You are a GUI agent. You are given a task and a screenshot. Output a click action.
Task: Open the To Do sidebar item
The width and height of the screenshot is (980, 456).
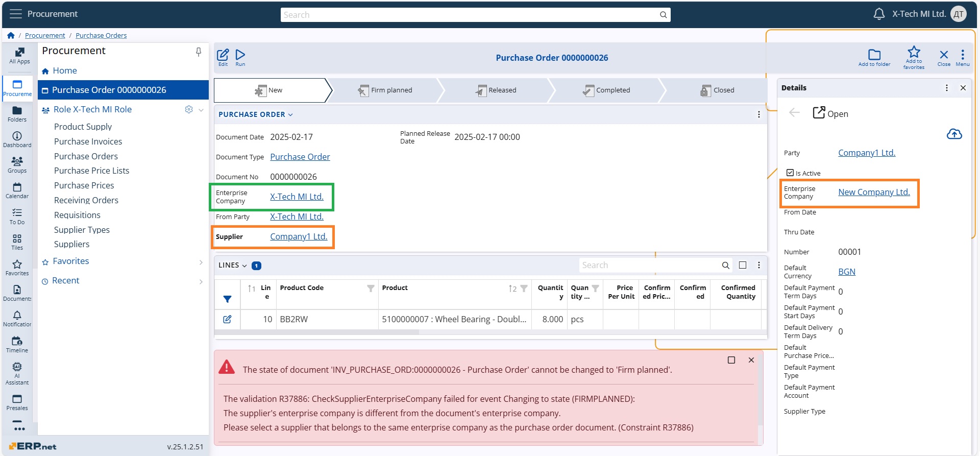(17, 217)
